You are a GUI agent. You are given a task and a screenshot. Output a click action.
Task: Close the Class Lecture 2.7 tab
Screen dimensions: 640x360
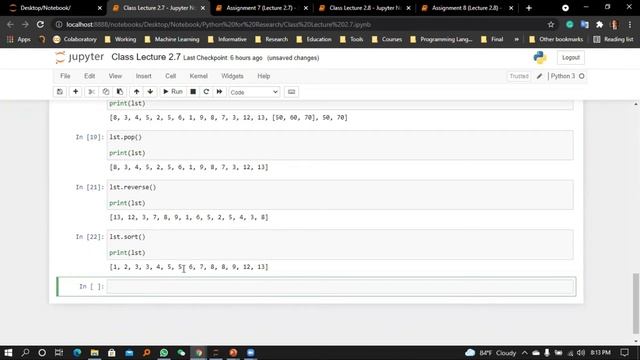point(203,8)
